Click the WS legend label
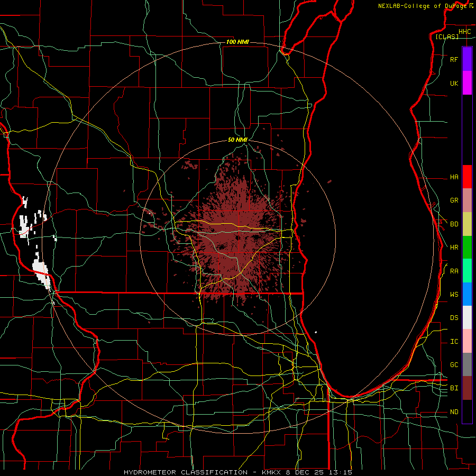476x476 pixels. 454,295
